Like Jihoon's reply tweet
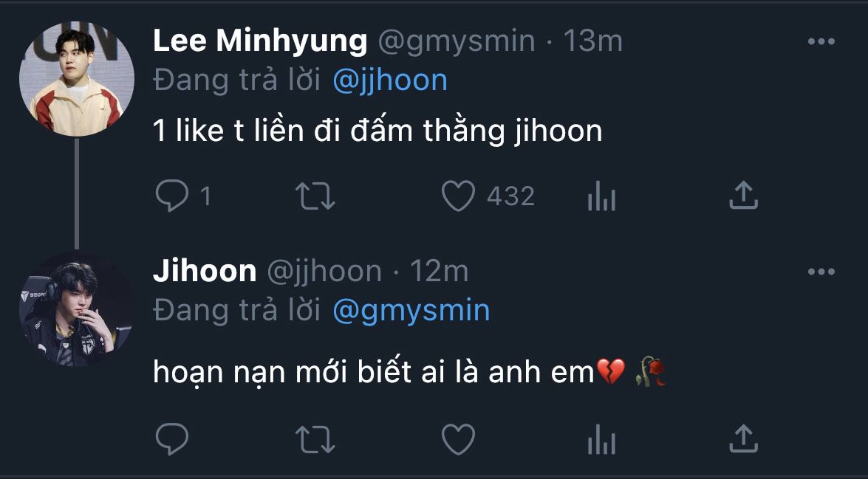Screen dimensions: 868x479 [458, 441]
